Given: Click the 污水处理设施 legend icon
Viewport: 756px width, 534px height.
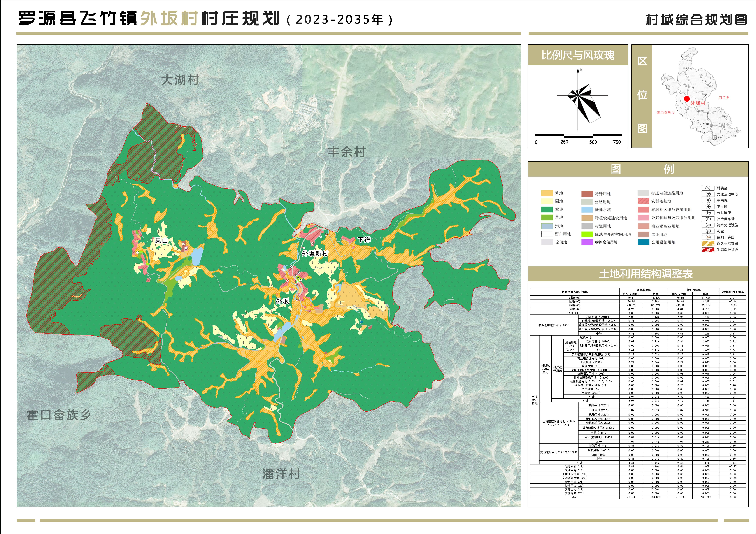Looking at the screenshot, I should point(708,225).
